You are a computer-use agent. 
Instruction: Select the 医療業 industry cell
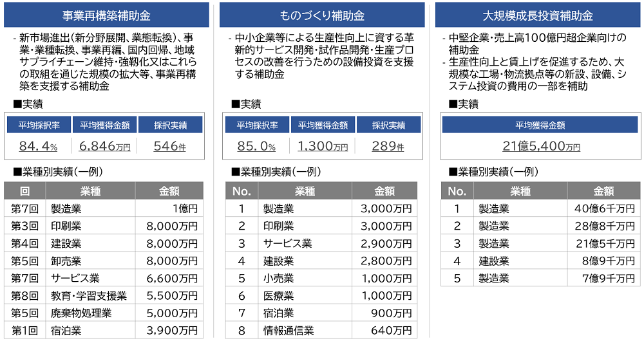coord(305,296)
